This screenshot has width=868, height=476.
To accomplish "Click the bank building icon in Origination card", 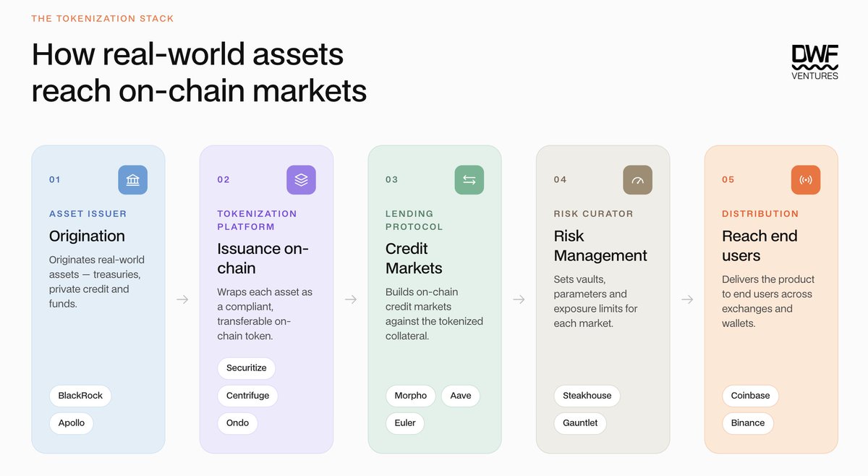I will [x=133, y=180].
